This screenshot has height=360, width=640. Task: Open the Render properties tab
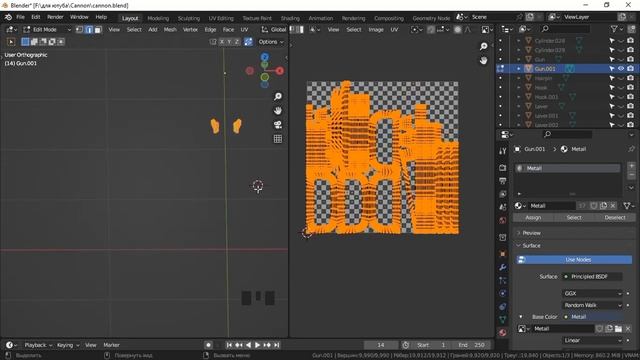click(x=502, y=168)
